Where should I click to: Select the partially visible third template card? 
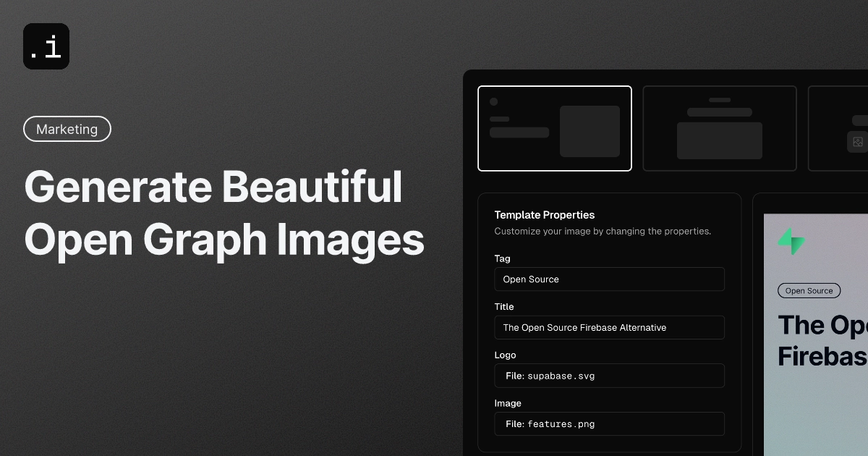tap(839, 128)
